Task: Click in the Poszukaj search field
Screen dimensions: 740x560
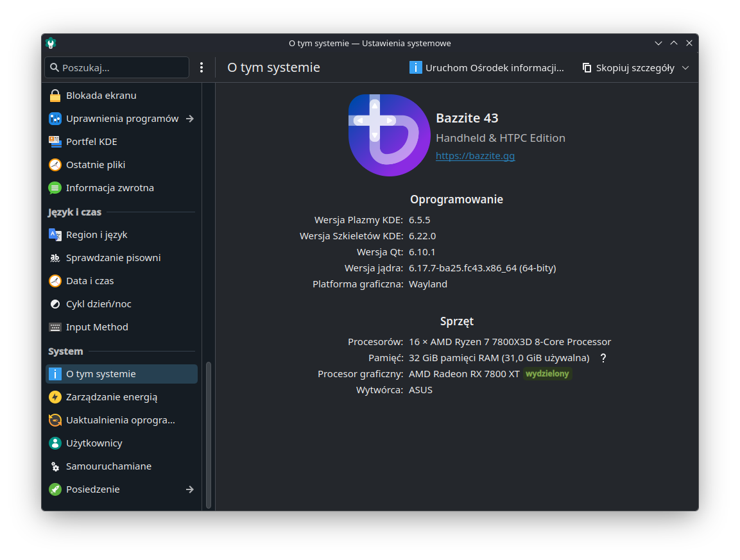Action: point(122,67)
